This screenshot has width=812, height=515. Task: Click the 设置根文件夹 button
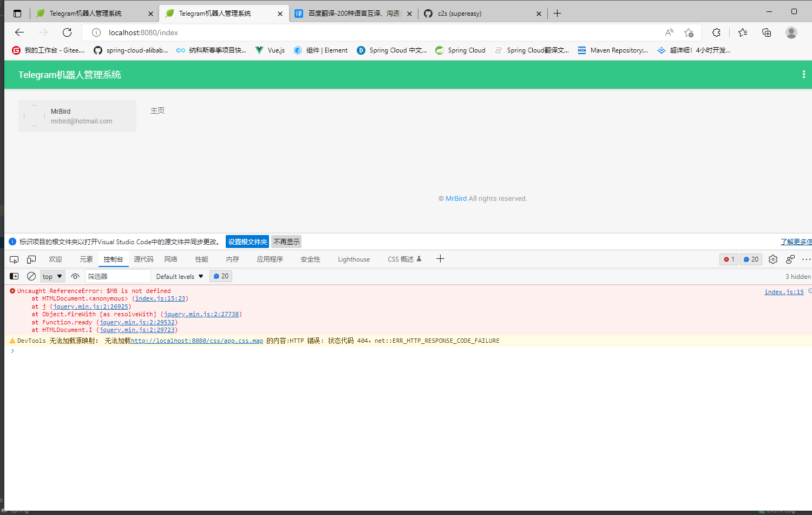coord(247,242)
